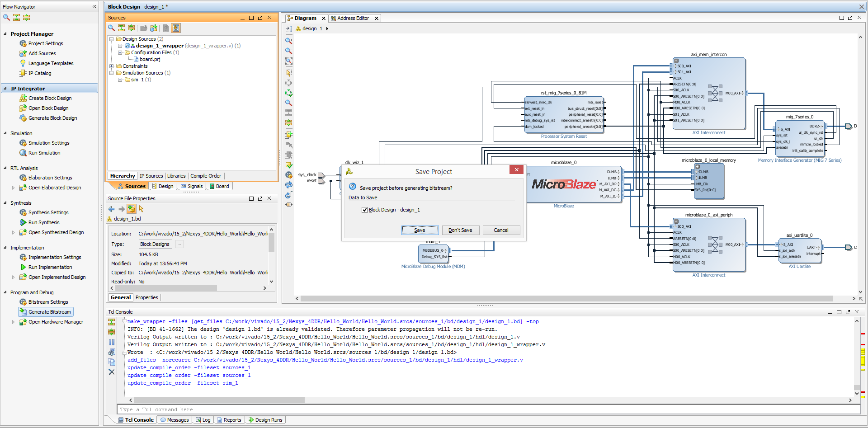Close the Save Project dialog with red X
868x428 pixels.
(x=516, y=169)
